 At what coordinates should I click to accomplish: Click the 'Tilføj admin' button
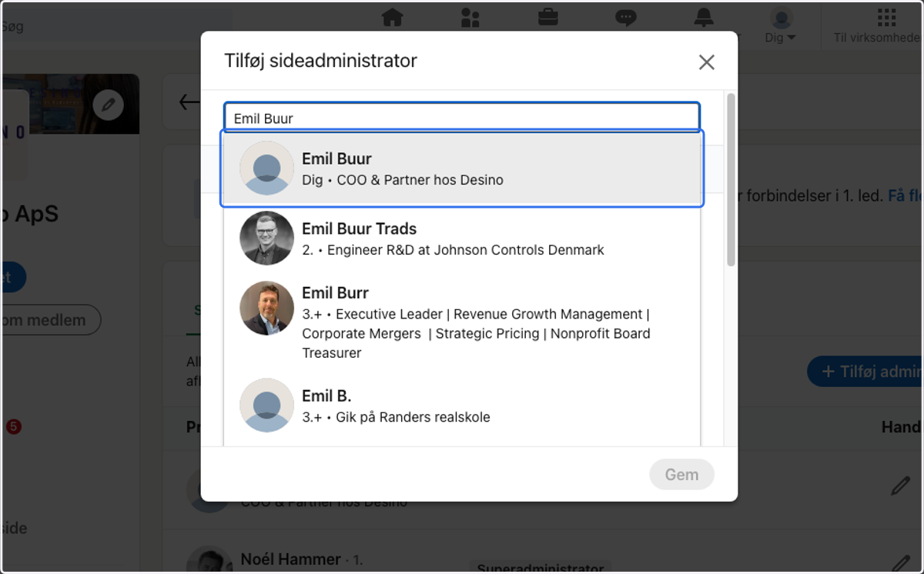(x=865, y=372)
